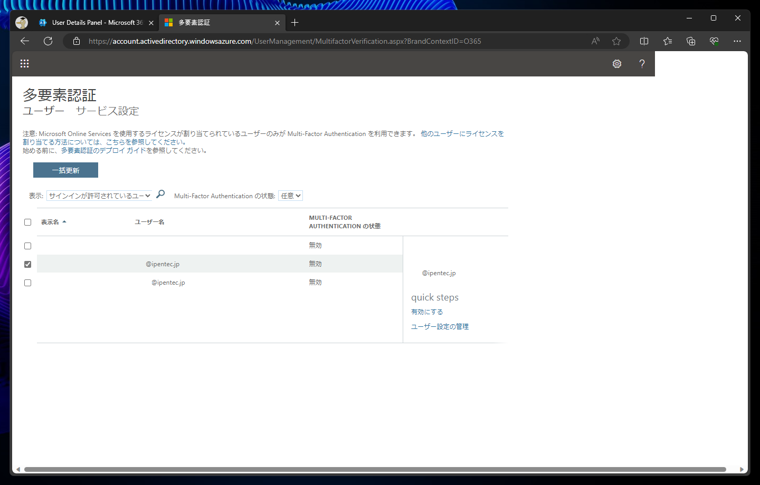Uncheck the selected second row checkbox
Screen dimensions: 760x485
pyautogui.click(x=28, y=264)
